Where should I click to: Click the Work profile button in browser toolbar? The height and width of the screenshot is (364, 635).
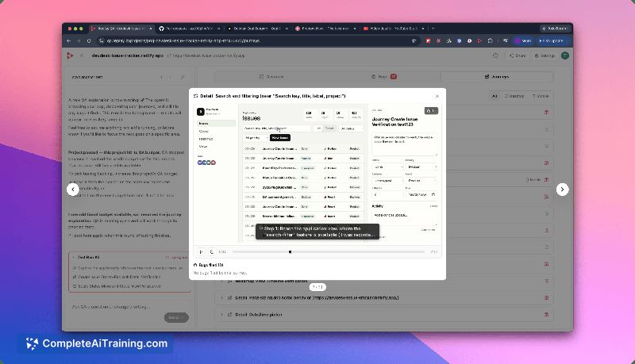pos(523,41)
